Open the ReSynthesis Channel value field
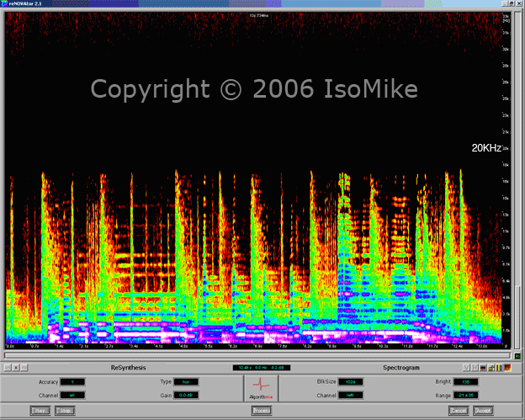The height and width of the screenshot is (420, 525). [72, 396]
